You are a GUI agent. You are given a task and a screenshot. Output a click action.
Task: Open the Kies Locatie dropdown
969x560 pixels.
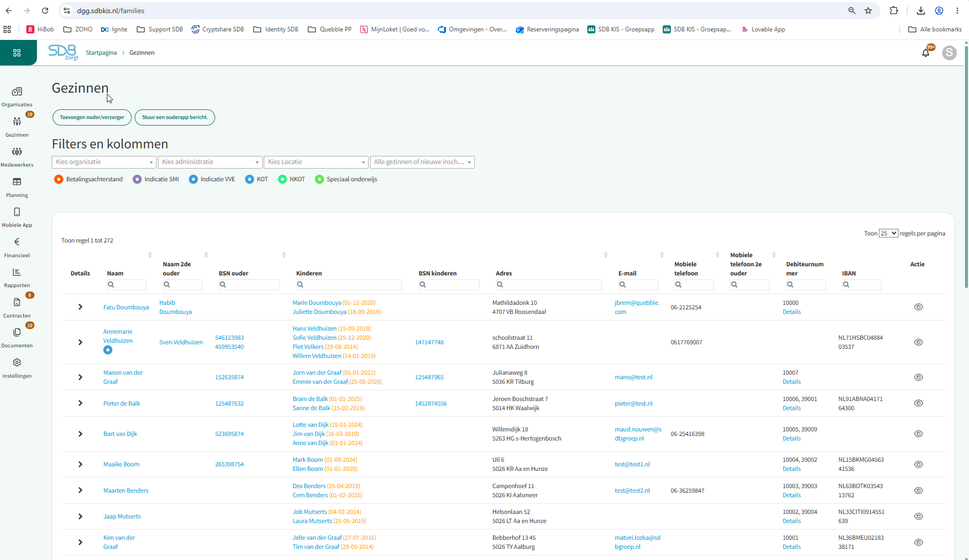(316, 162)
